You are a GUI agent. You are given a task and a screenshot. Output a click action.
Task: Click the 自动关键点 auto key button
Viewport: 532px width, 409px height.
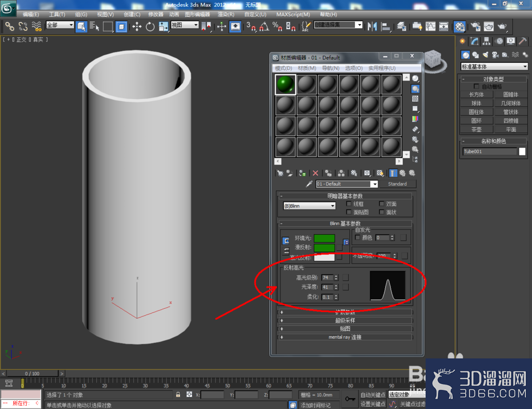[372, 395]
